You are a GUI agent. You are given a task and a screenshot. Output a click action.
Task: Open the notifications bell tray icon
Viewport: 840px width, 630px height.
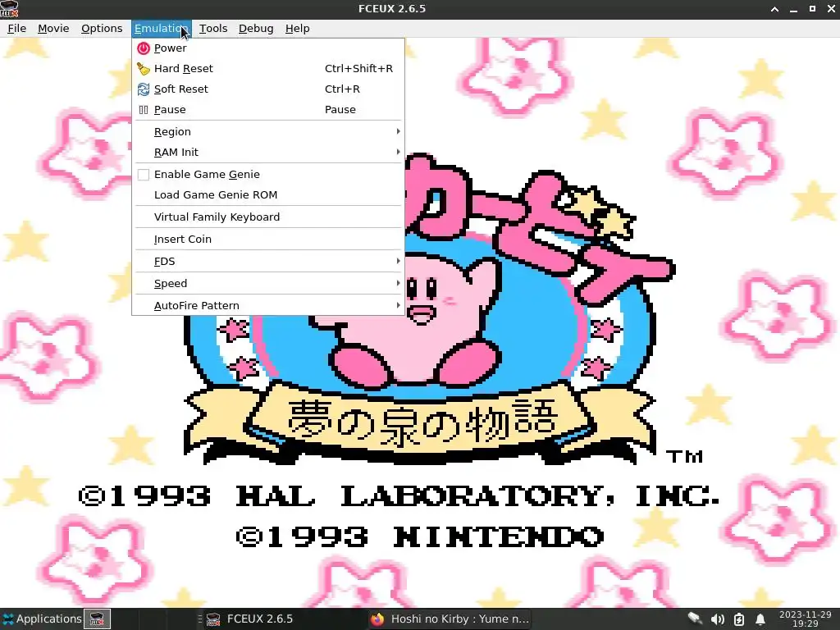coord(760,619)
